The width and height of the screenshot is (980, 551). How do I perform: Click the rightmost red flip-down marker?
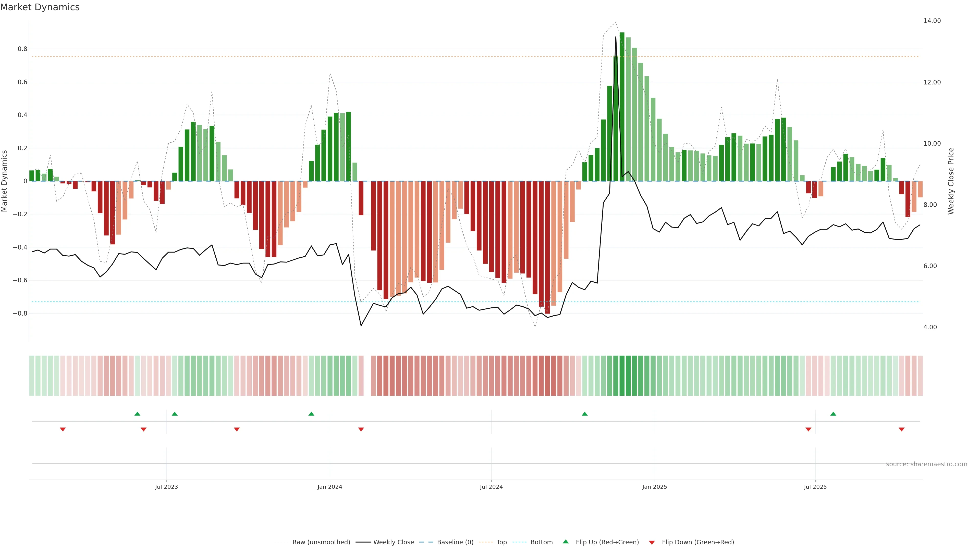901,429
